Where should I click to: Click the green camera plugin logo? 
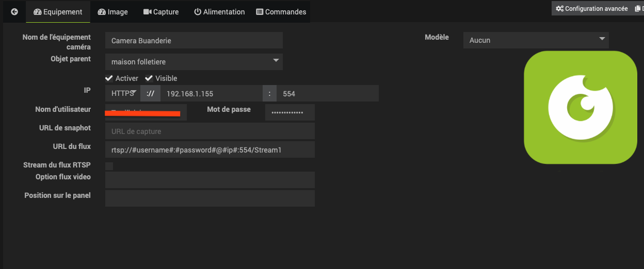[x=580, y=108]
